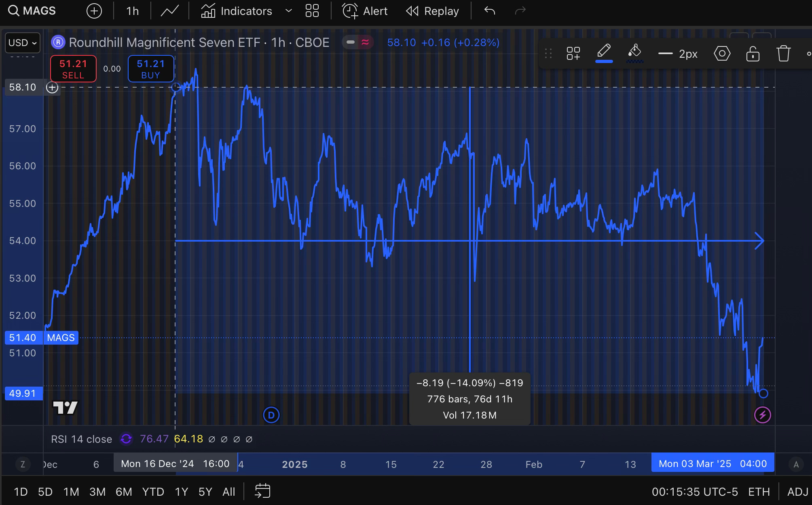Select the 1D date range
Image resolution: width=812 pixels, height=505 pixels.
[x=21, y=492]
